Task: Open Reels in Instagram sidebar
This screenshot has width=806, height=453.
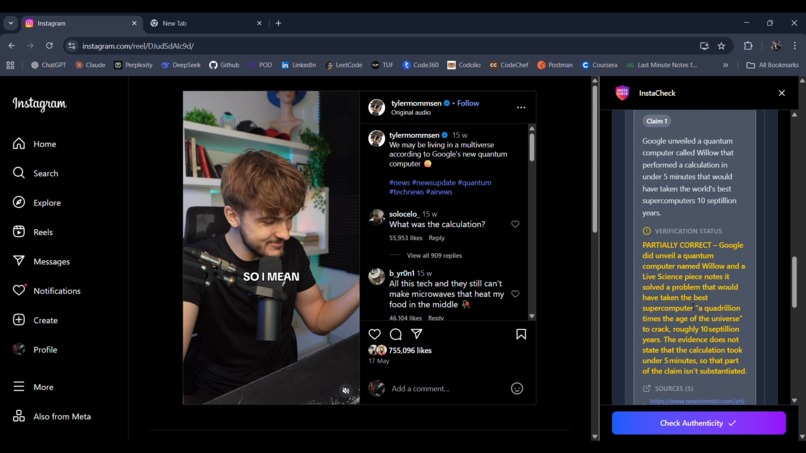Action: (x=32, y=232)
